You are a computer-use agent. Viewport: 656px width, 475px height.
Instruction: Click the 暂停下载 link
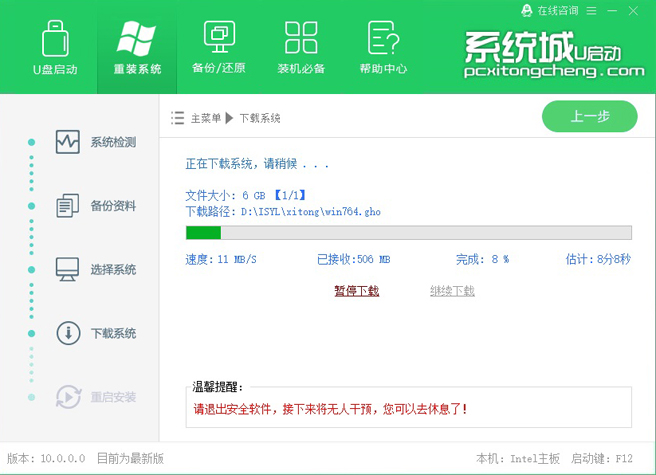click(x=356, y=291)
